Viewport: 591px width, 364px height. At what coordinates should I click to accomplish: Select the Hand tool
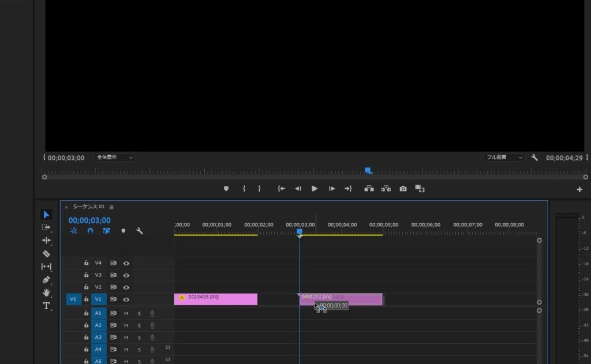[46, 292]
